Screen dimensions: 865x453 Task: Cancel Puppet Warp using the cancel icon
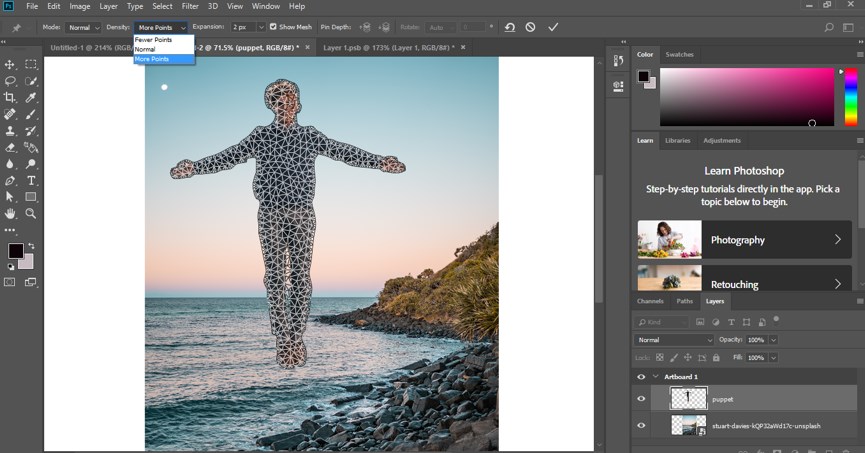point(530,27)
